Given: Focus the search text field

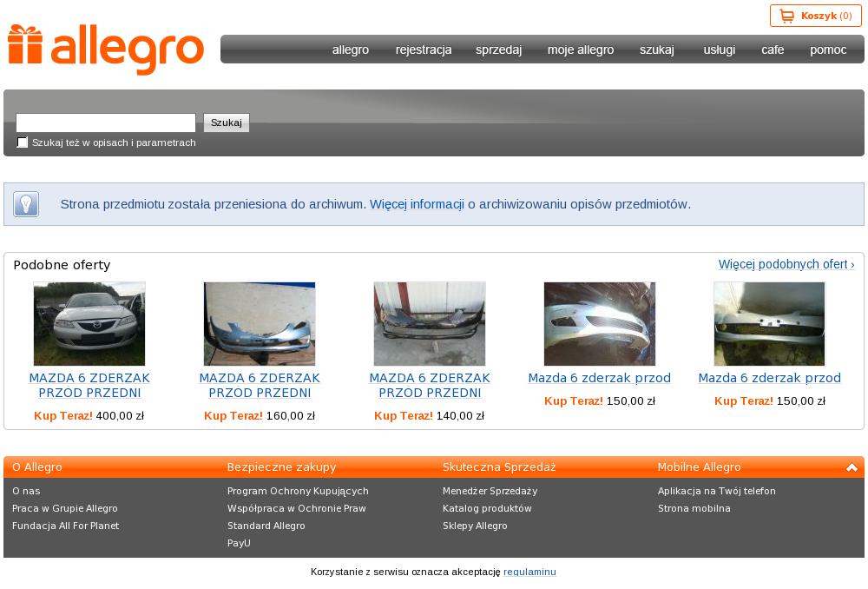Looking at the screenshot, I should coord(106,122).
